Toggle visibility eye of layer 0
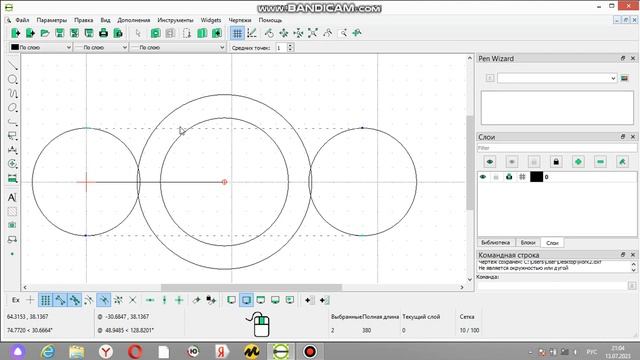This screenshot has width=640, height=360. [x=483, y=177]
